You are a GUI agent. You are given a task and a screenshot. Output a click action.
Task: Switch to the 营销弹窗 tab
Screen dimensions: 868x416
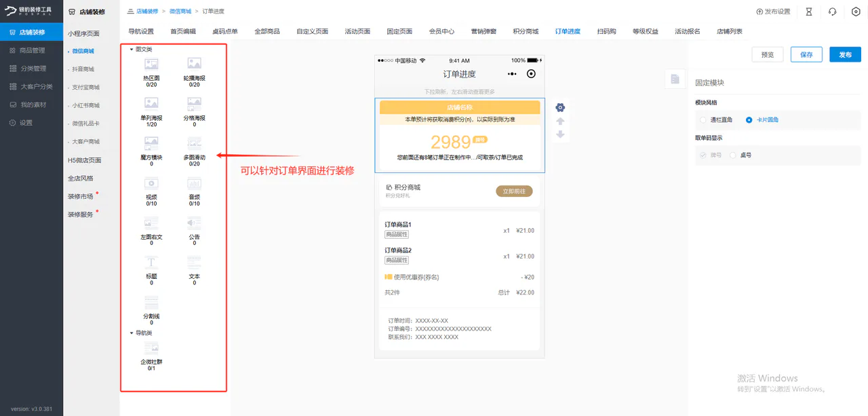484,31
